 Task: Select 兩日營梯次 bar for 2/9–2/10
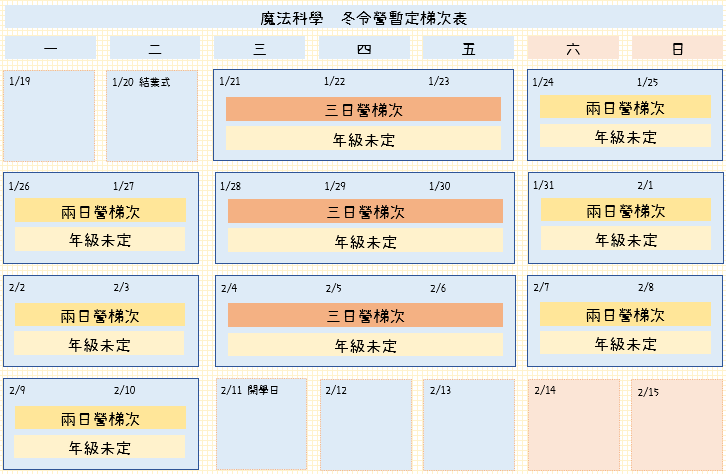click(x=100, y=418)
